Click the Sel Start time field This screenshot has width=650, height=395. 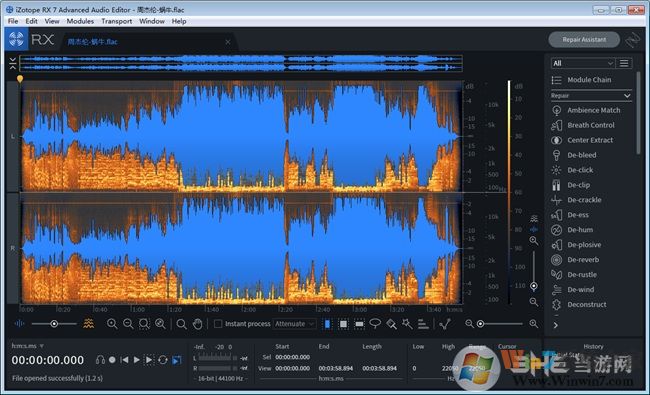pyautogui.click(x=293, y=357)
